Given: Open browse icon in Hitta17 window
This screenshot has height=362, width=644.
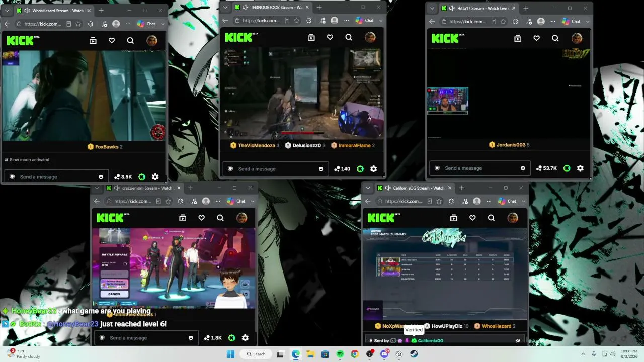Looking at the screenshot, I should click(x=518, y=38).
